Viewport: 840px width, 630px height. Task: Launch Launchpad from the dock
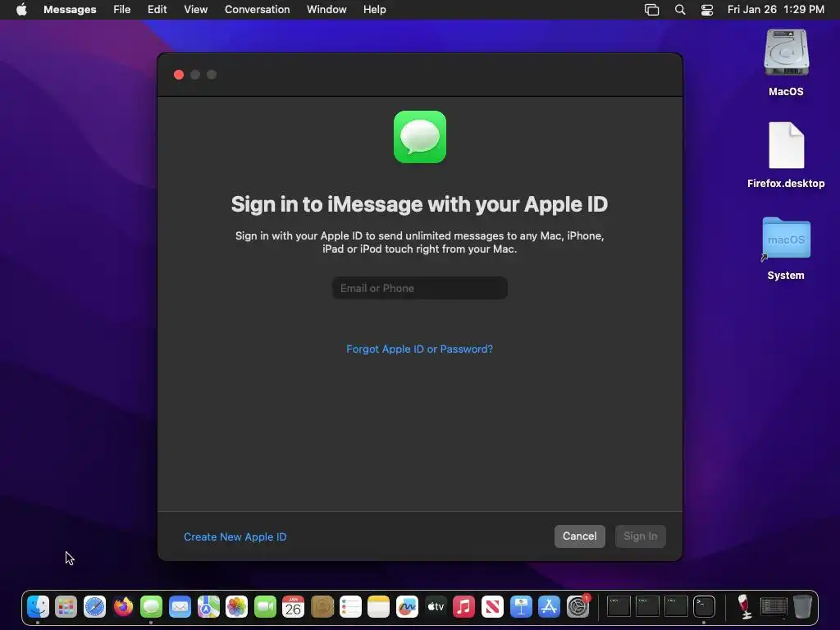pyautogui.click(x=66, y=607)
